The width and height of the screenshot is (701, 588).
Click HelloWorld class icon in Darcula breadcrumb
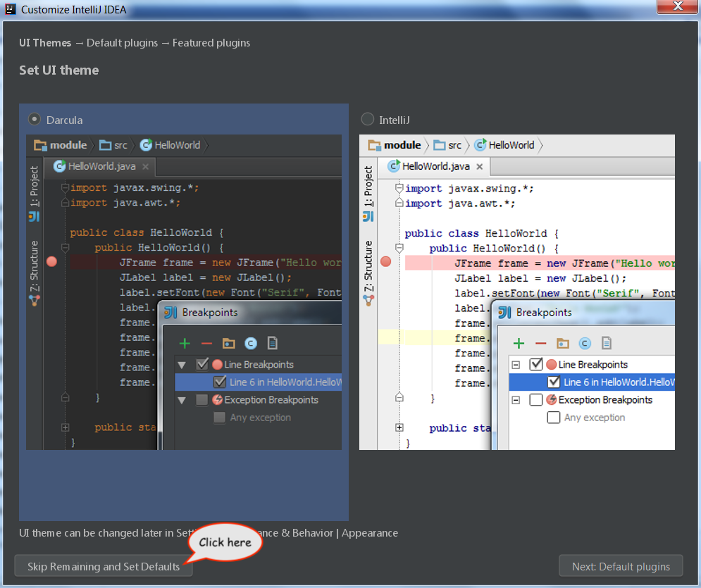click(146, 145)
